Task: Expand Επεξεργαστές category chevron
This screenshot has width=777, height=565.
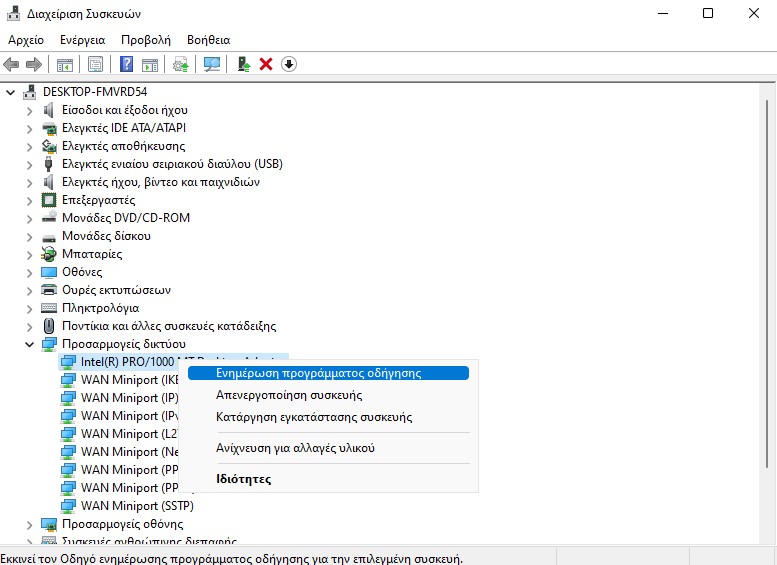Action: pos(29,201)
